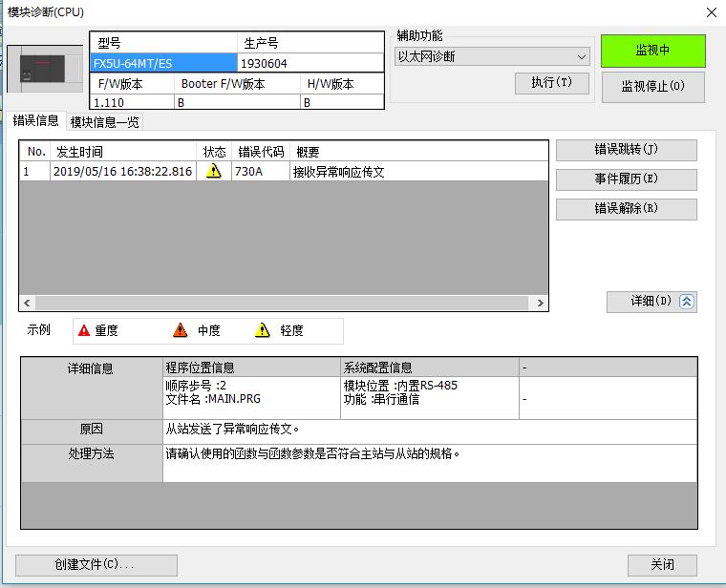Screen dimensions: 726x588
Task: Collapse details with 详细(D) button
Action: click(x=651, y=302)
